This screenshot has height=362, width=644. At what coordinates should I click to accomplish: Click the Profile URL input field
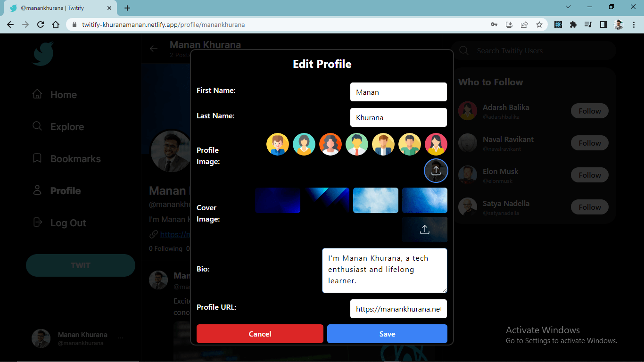398,309
